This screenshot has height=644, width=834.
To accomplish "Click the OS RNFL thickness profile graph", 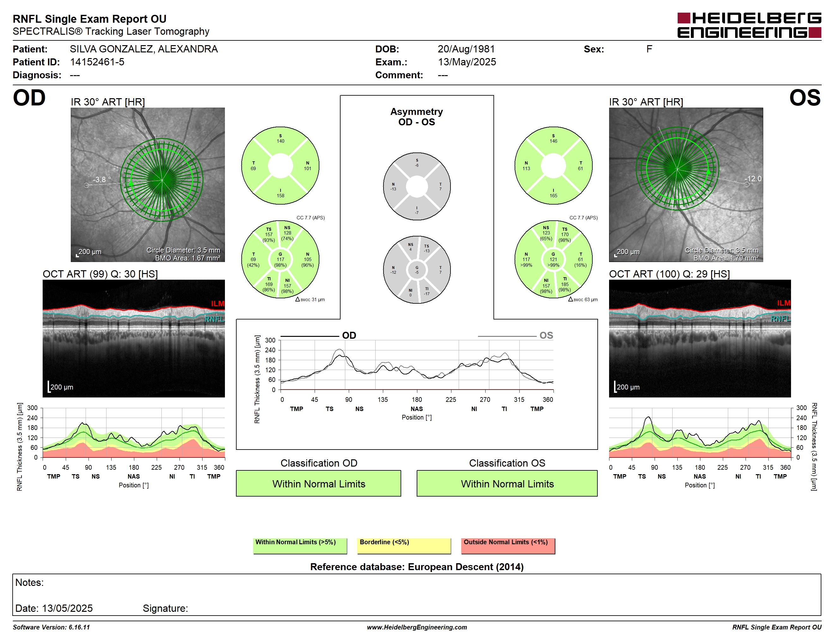I will (700, 432).
